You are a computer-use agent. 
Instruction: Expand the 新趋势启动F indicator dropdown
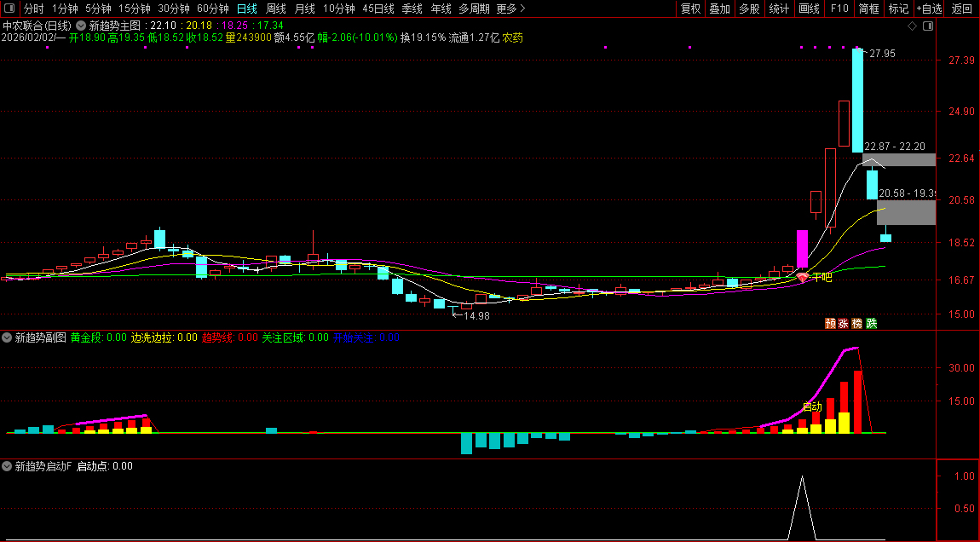click(8, 466)
